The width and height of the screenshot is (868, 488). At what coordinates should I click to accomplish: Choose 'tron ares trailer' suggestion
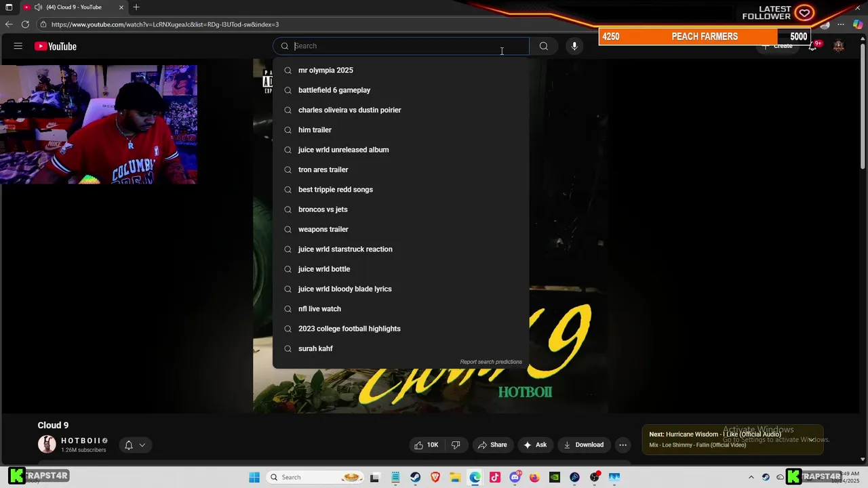[401, 169]
